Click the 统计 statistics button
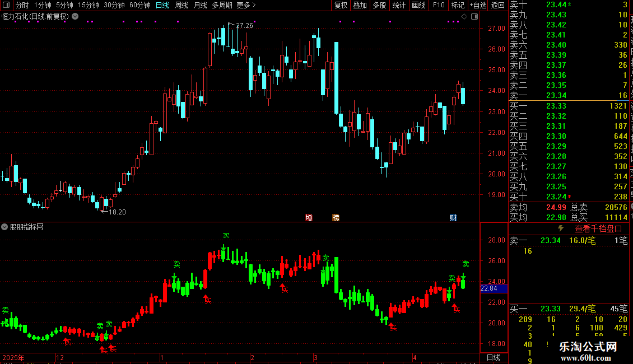This screenshot has width=633, height=364. click(x=399, y=5)
